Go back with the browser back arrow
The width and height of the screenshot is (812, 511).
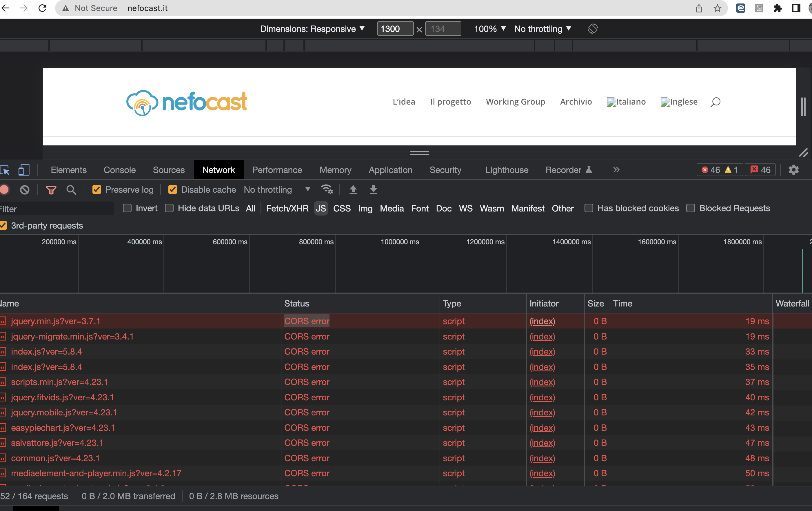[x=5, y=8]
